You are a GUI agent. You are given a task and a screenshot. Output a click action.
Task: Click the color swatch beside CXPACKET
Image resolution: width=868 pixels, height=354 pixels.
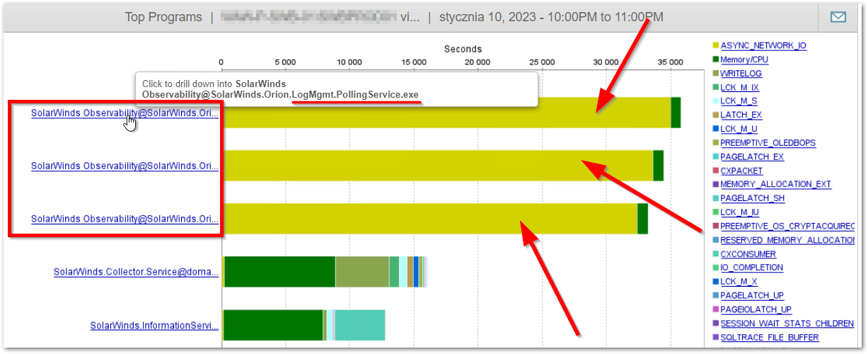pos(716,171)
